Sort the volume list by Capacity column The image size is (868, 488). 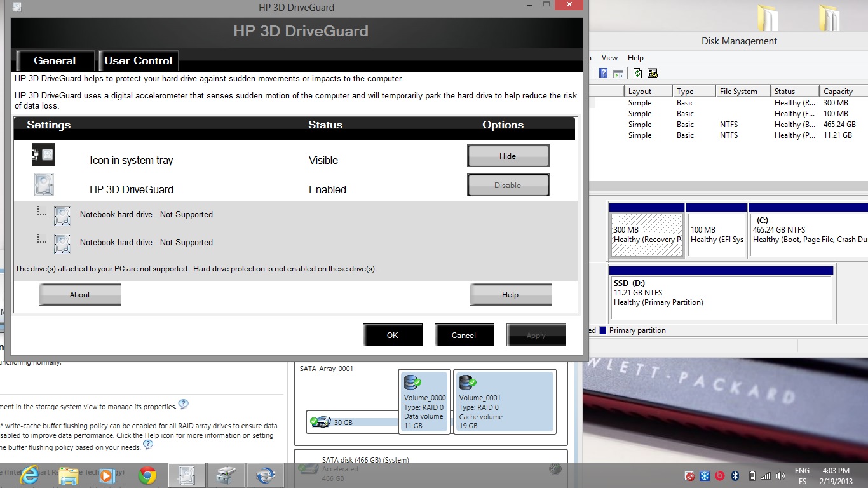point(837,91)
